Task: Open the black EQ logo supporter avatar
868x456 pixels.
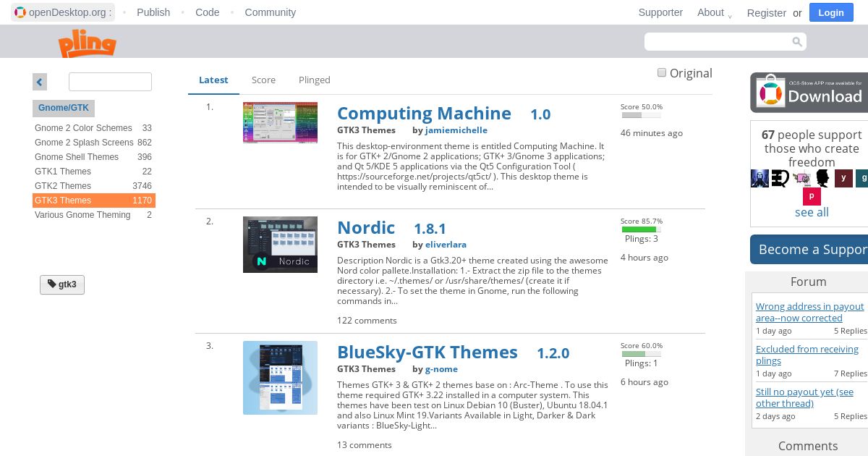Action: point(780,178)
